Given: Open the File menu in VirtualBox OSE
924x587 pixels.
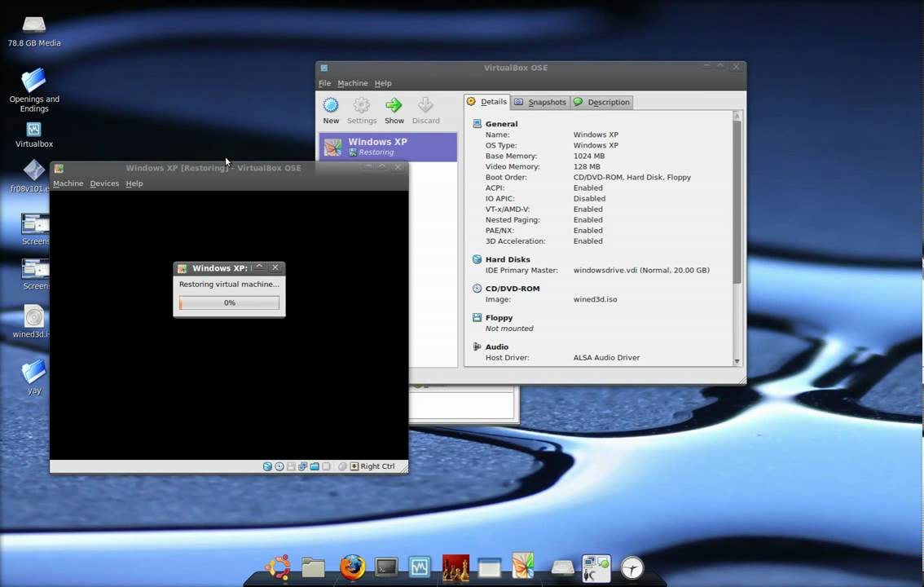Looking at the screenshot, I should point(324,83).
